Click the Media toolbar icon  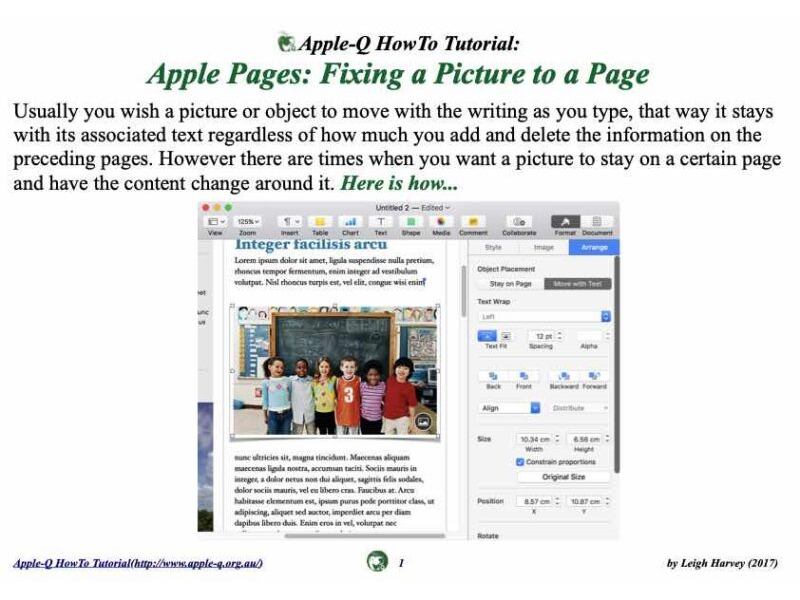click(441, 221)
